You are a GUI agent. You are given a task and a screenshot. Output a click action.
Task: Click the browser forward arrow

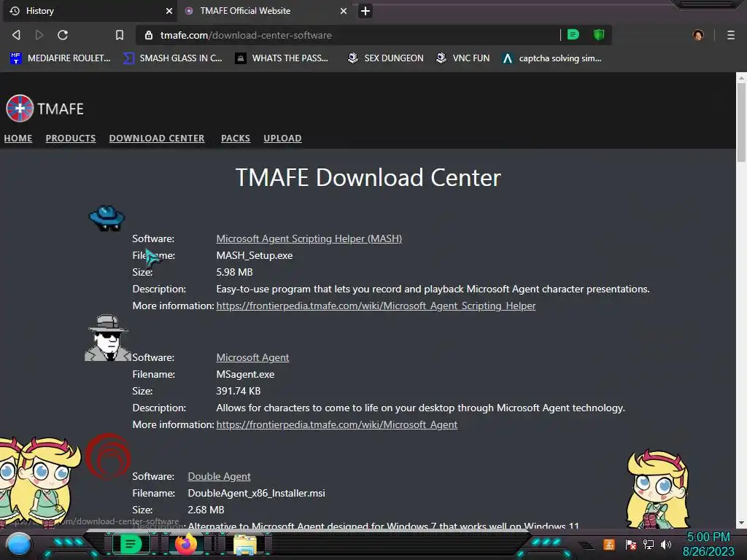[39, 35]
